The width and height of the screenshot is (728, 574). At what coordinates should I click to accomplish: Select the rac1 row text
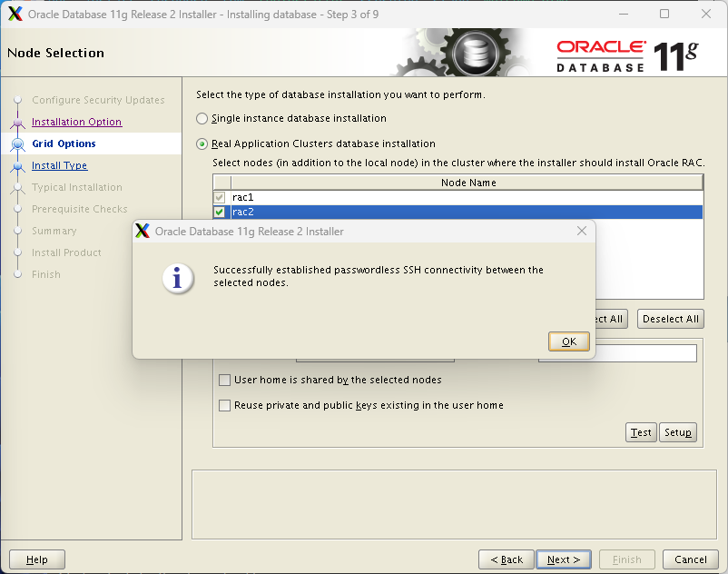tap(243, 197)
